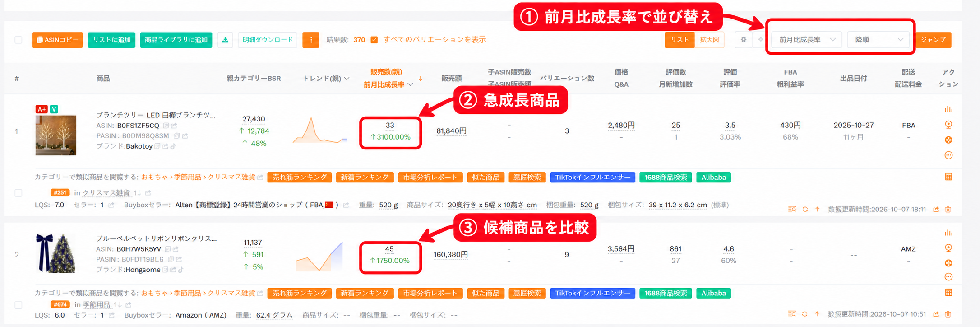Click the location pin icon in Hongsome row
The image size is (980, 327).
click(948, 248)
